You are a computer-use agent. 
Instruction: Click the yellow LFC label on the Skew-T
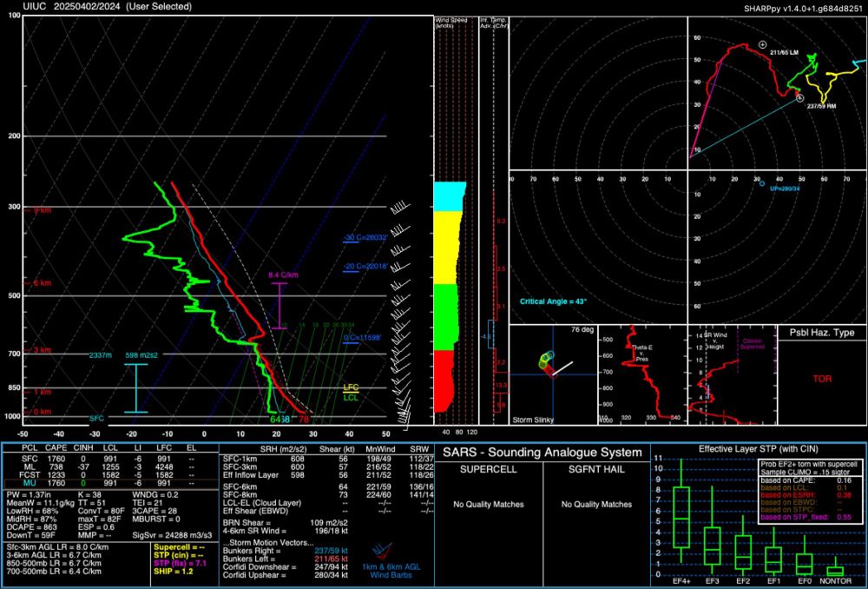click(351, 387)
